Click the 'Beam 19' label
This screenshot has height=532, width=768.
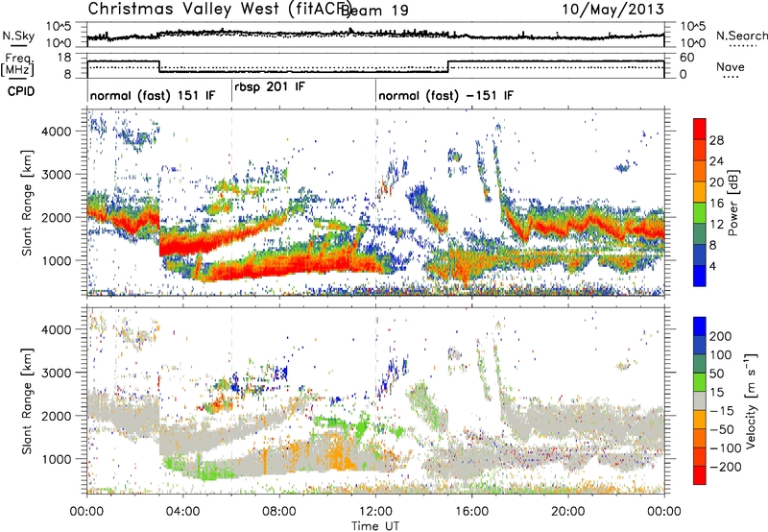click(376, 10)
